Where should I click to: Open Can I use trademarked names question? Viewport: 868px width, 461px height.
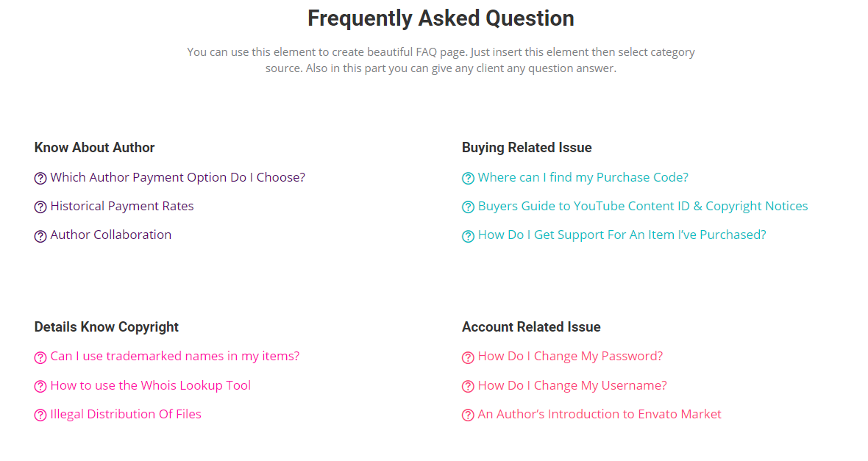pyautogui.click(x=174, y=356)
